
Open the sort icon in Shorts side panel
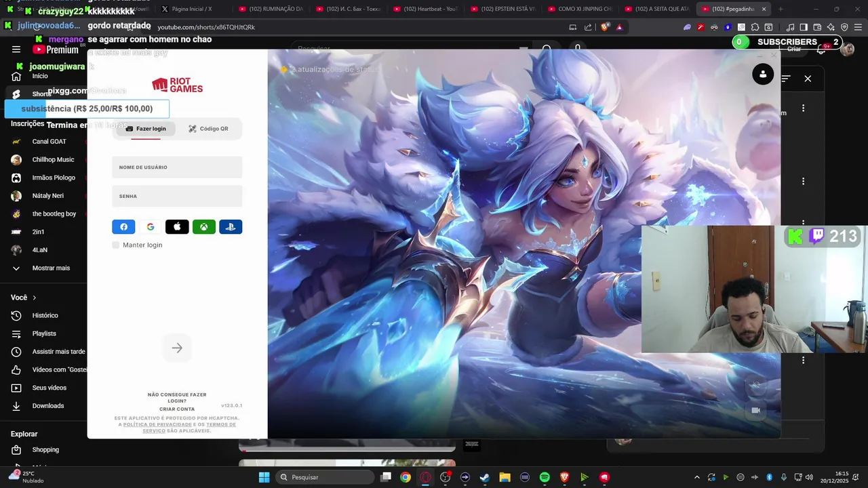click(x=786, y=79)
